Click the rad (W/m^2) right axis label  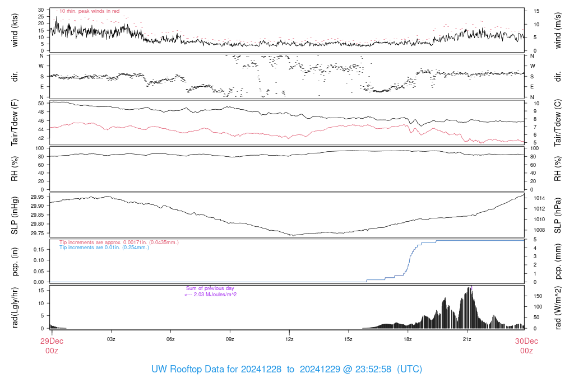(x=559, y=306)
